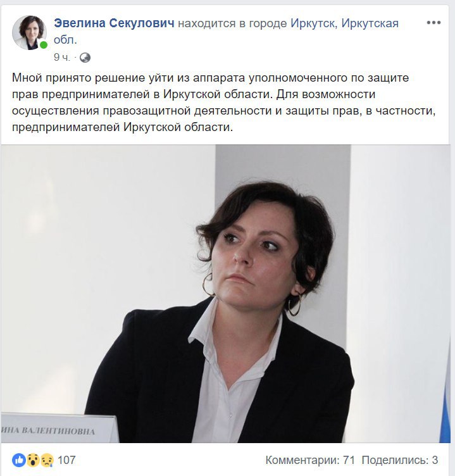Click the Sad reaction emoji icon
455x476 pixels.
coord(47,460)
